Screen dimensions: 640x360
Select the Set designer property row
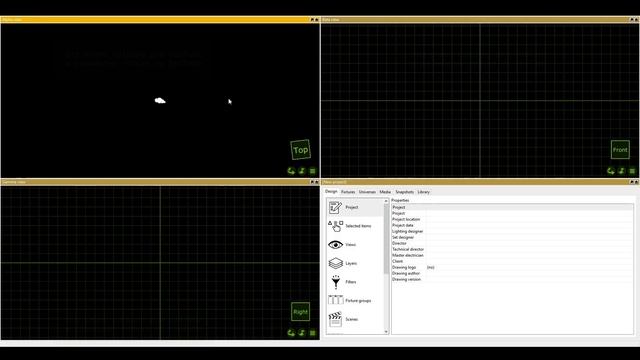[512, 237]
